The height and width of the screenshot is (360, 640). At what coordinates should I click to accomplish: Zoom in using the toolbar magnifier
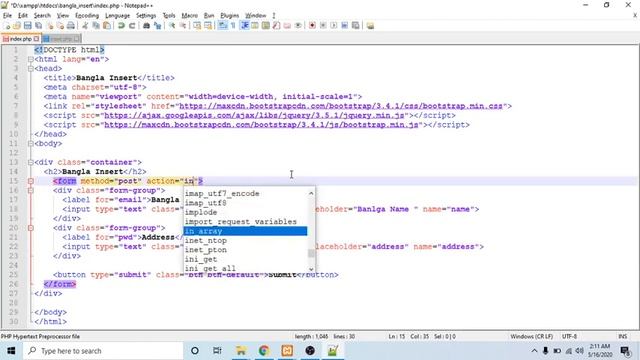point(172,26)
